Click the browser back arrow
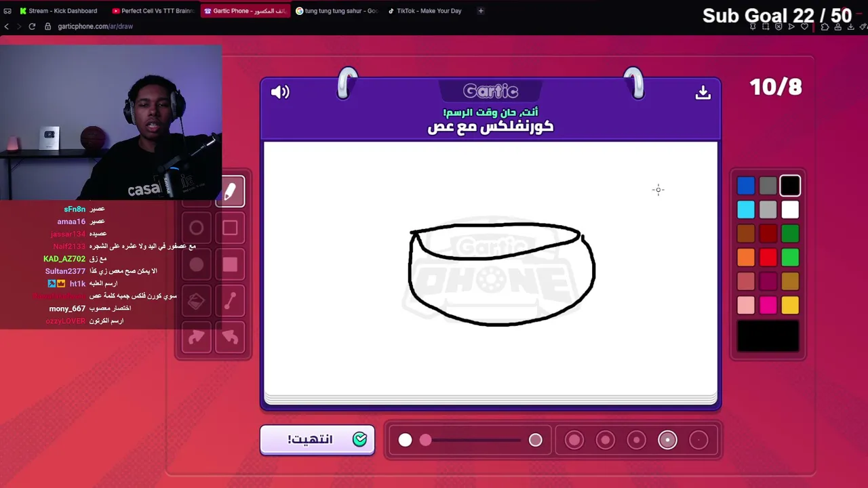This screenshot has width=868, height=488. pos(7,26)
